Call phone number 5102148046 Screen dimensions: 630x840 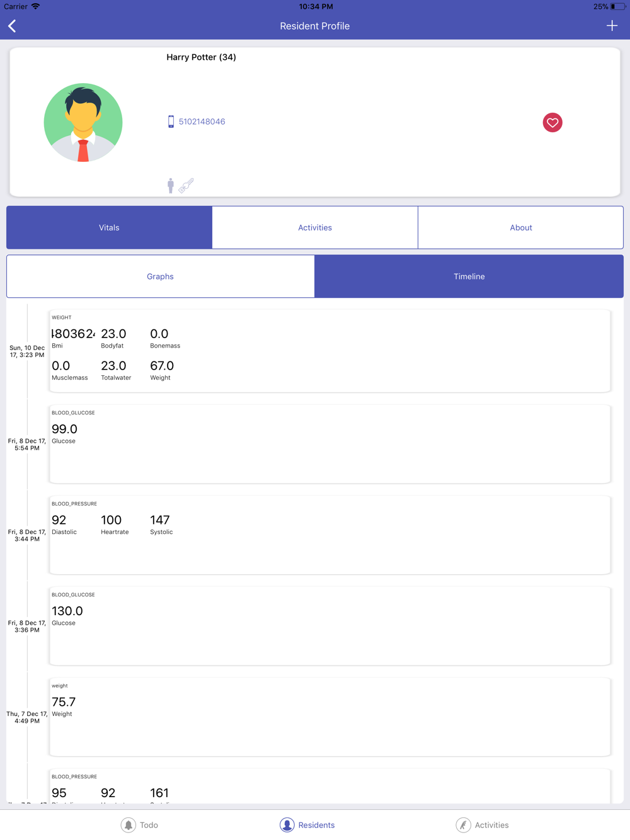[202, 122]
